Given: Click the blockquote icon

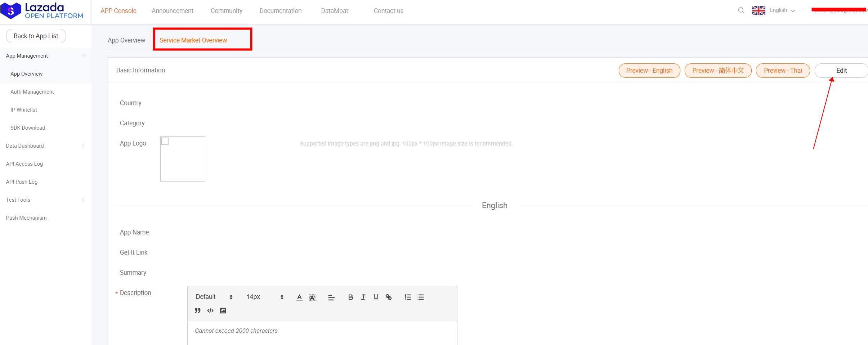Looking at the screenshot, I should [x=198, y=310].
